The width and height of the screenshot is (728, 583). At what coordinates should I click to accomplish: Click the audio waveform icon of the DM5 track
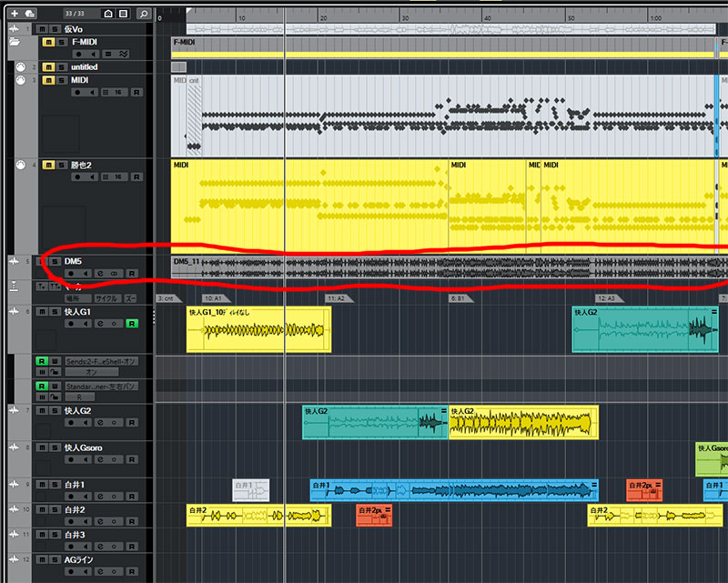(15, 261)
